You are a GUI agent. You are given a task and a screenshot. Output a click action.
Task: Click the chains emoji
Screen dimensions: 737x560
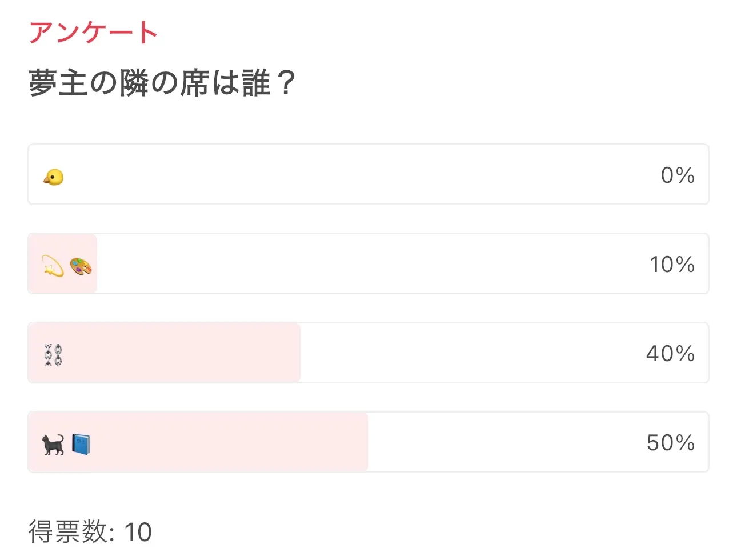(53, 355)
